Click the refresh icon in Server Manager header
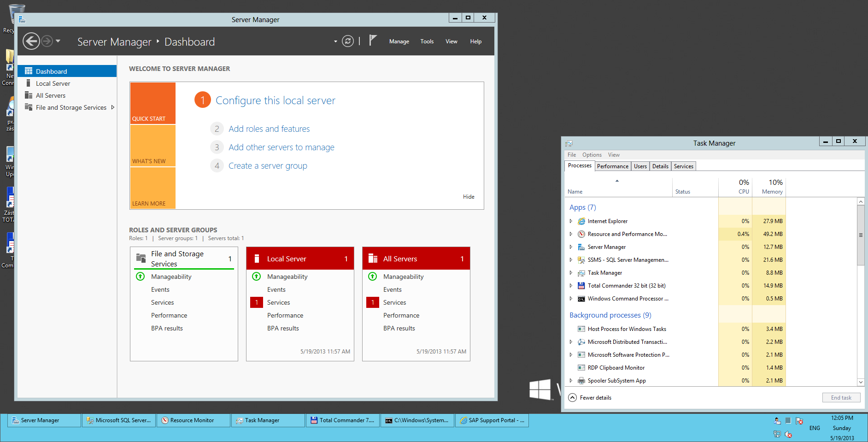Viewport: 868px width, 442px height. 348,41
